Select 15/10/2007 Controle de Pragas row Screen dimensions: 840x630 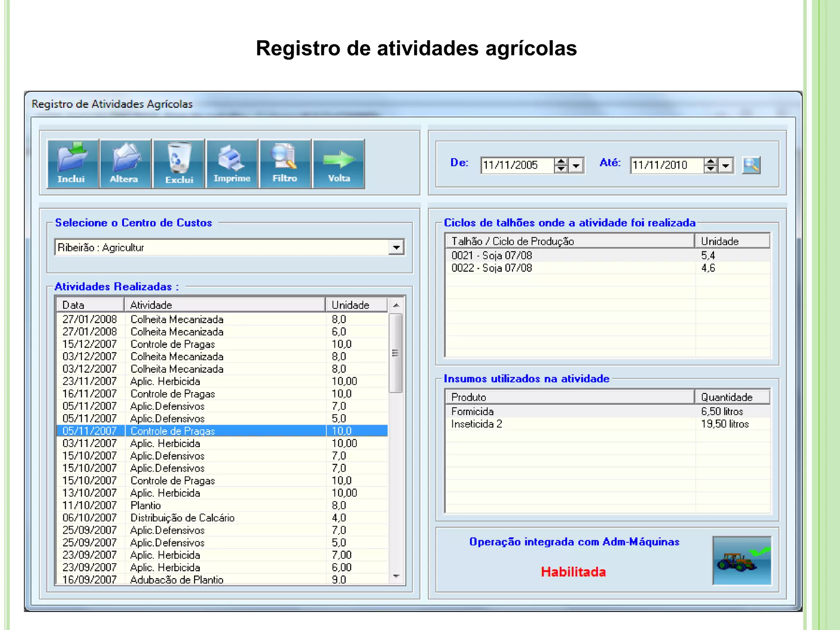coord(222,480)
